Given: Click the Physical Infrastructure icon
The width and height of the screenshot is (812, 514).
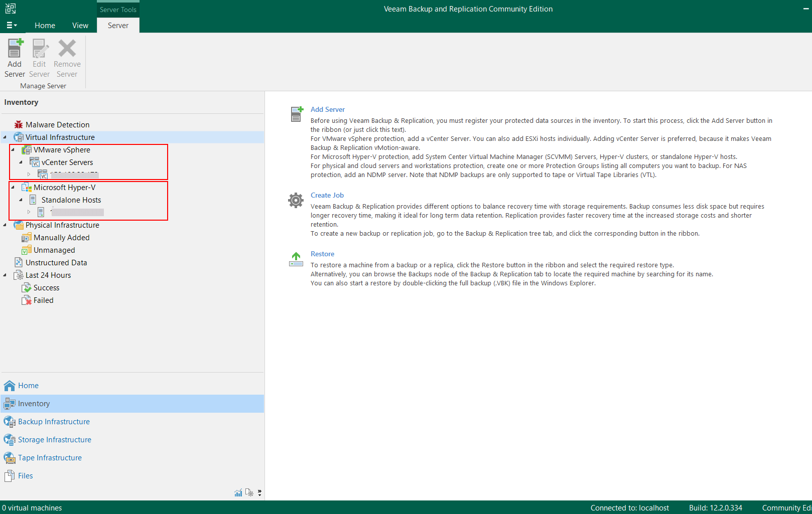Looking at the screenshot, I should tap(19, 225).
